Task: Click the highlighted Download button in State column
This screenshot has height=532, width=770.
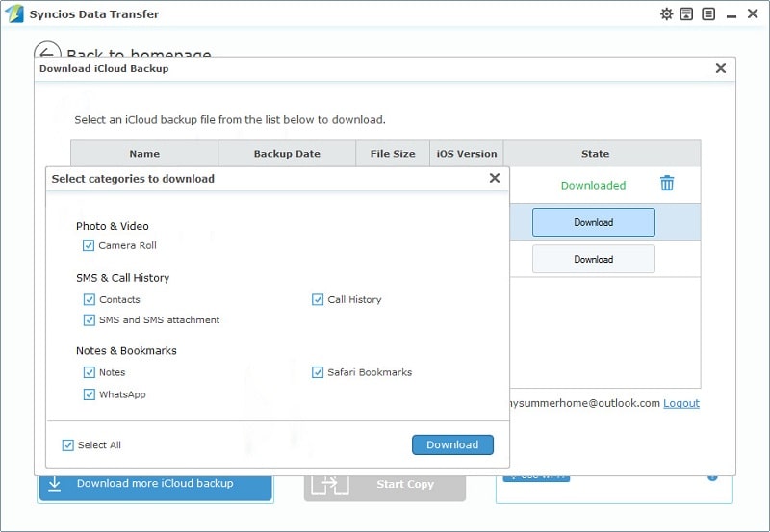Action: pyautogui.click(x=593, y=222)
